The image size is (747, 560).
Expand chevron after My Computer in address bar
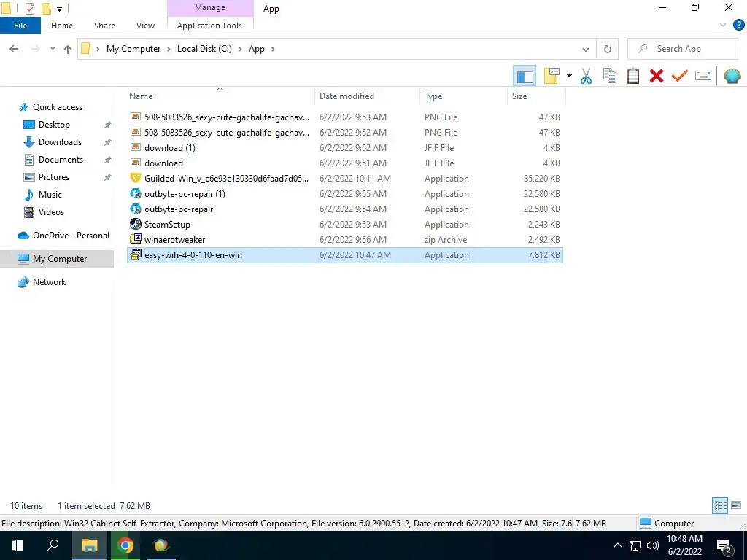pyautogui.click(x=169, y=49)
